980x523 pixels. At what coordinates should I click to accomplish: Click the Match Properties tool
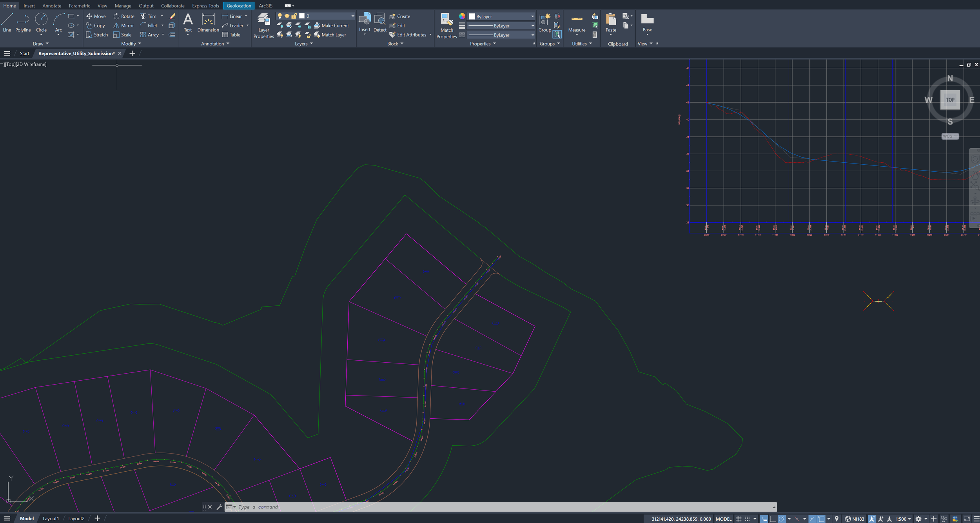point(446,25)
